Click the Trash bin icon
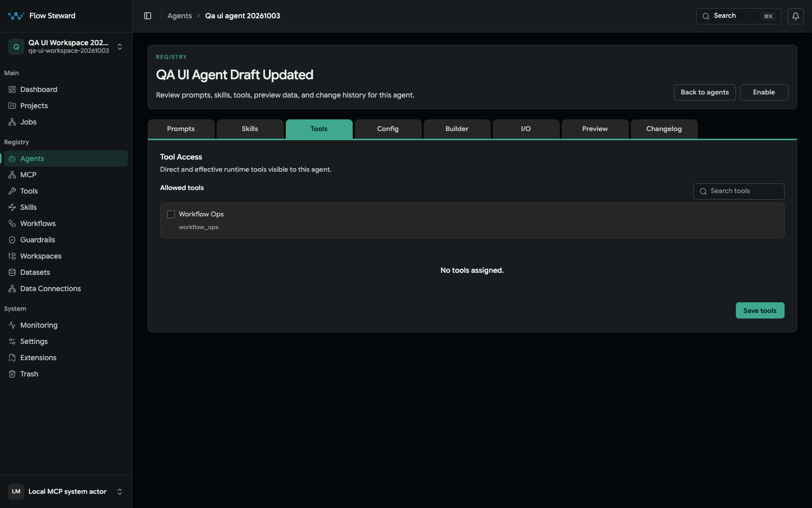 click(x=12, y=374)
